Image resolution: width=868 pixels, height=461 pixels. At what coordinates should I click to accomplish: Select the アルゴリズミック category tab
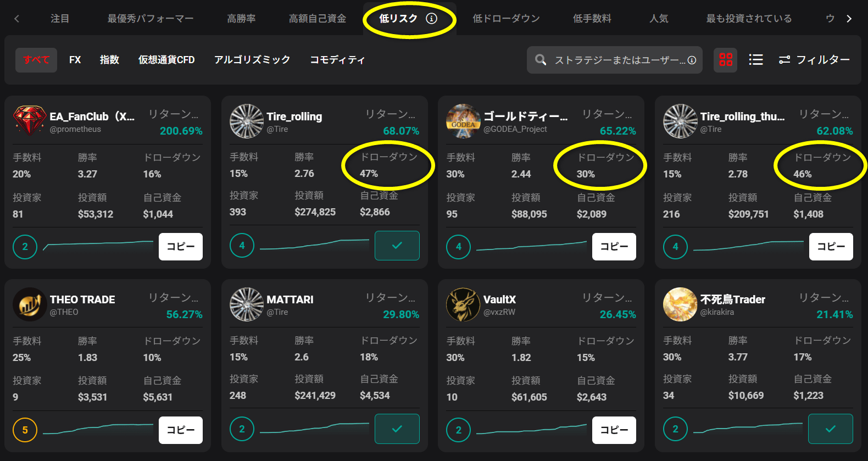pos(252,59)
